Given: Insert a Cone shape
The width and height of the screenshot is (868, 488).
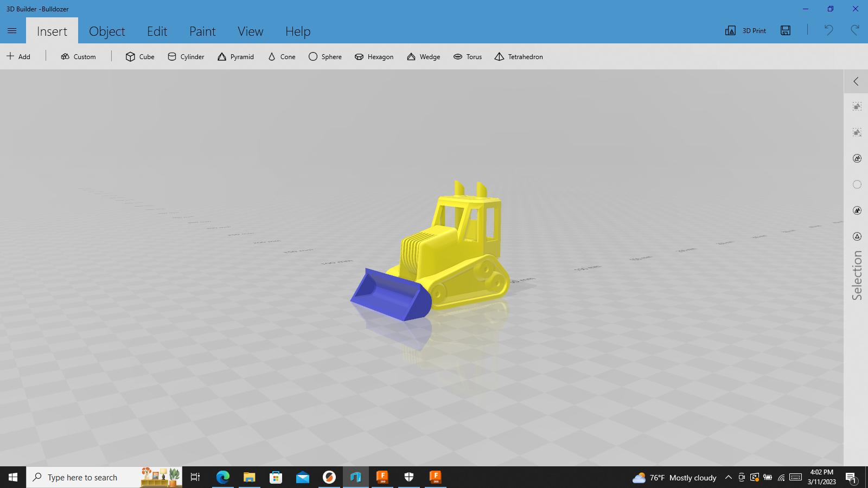Looking at the screenshot, I should pyautogui.click(x=282, y=56).
